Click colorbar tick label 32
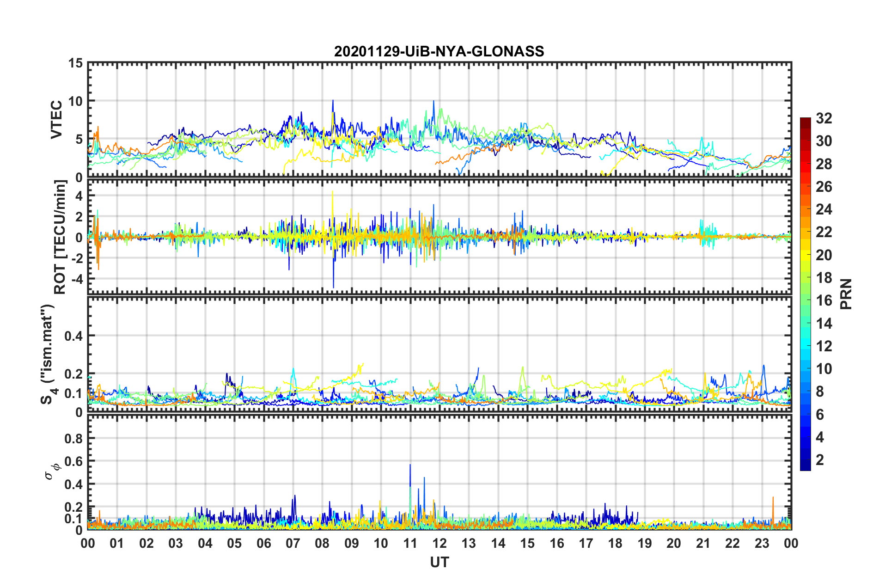 824,118
